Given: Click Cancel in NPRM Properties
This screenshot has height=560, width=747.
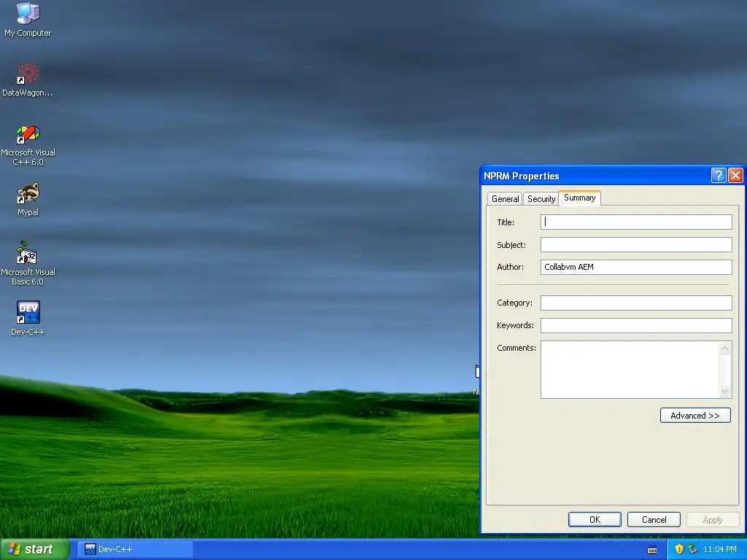Looking at the screenshot, I should [654, 519].
